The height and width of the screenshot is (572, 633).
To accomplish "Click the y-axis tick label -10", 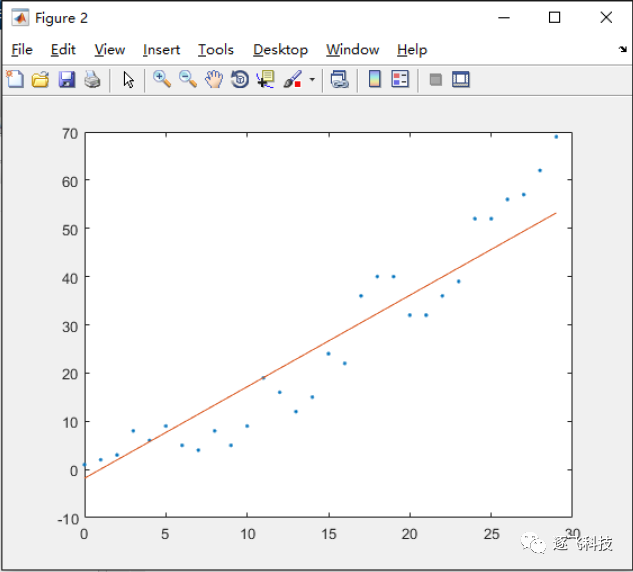I will (x=68, y=519).
